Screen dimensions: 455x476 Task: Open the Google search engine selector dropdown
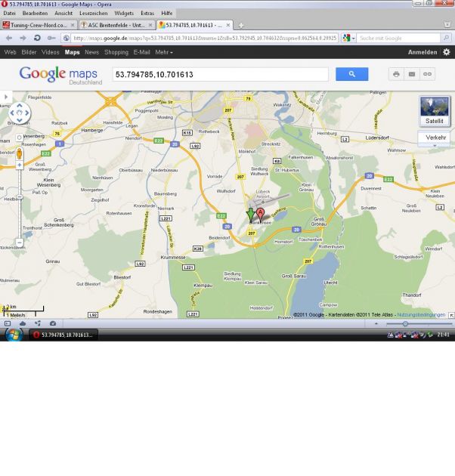[x=348, y=38]
